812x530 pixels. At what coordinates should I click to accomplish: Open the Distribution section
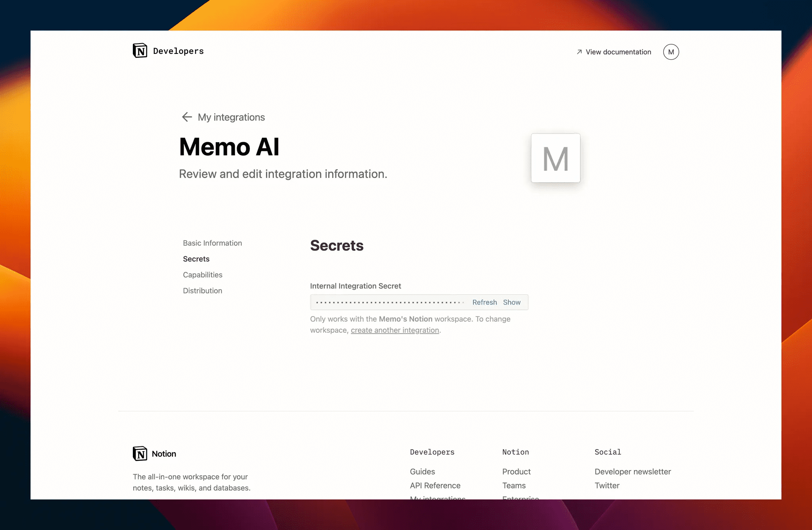[x=203, y=290]
